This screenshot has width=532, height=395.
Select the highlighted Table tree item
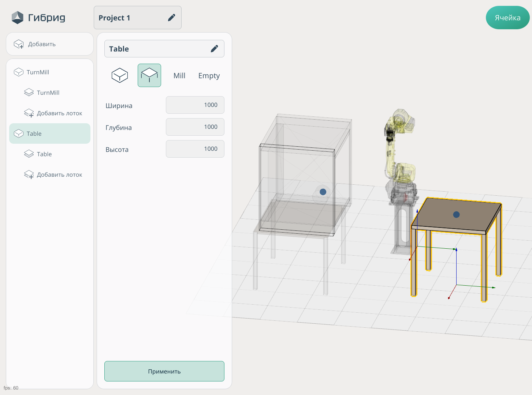[50, 133]
